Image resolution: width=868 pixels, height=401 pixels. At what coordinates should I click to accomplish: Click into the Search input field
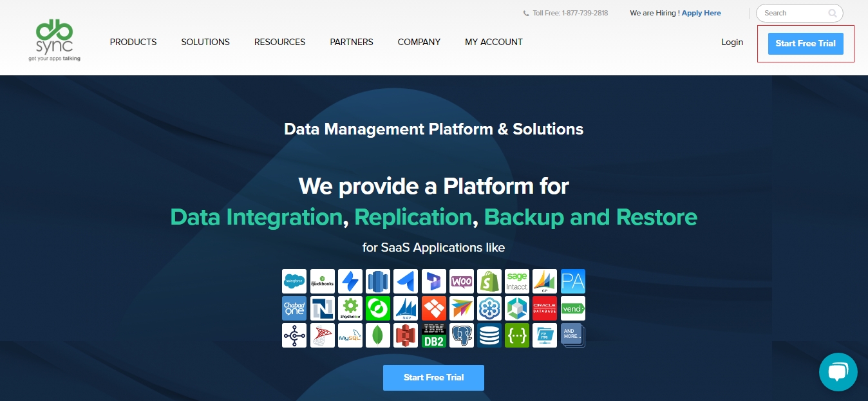coord(793,13)
